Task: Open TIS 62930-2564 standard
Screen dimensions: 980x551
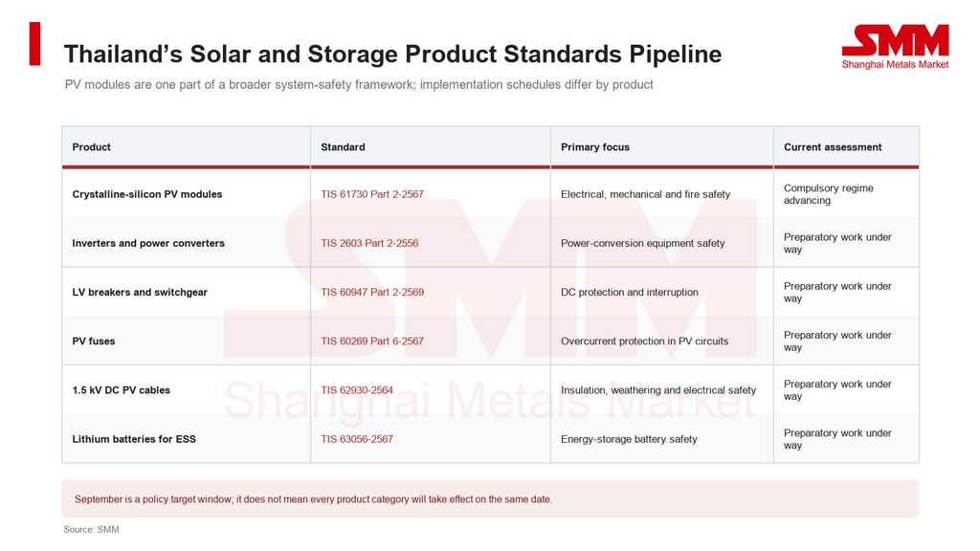Action: (x=357, y=390)
